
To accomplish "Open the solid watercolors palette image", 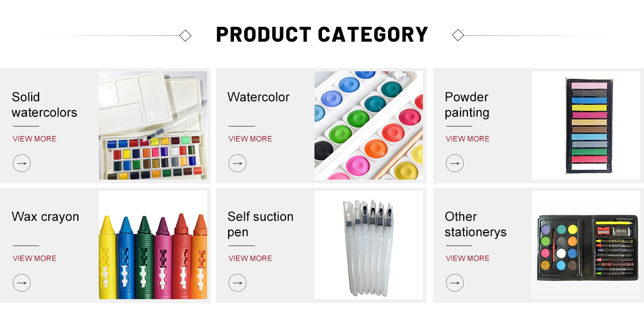I will pyautogui.click(x=153, y=125).
